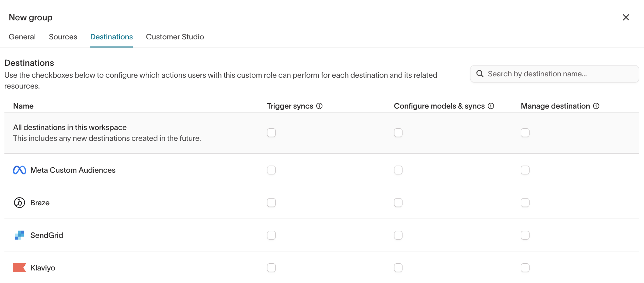
Task: Check Configure models & syncs for Meta Custom Audiences
Action: coord(398,170)
